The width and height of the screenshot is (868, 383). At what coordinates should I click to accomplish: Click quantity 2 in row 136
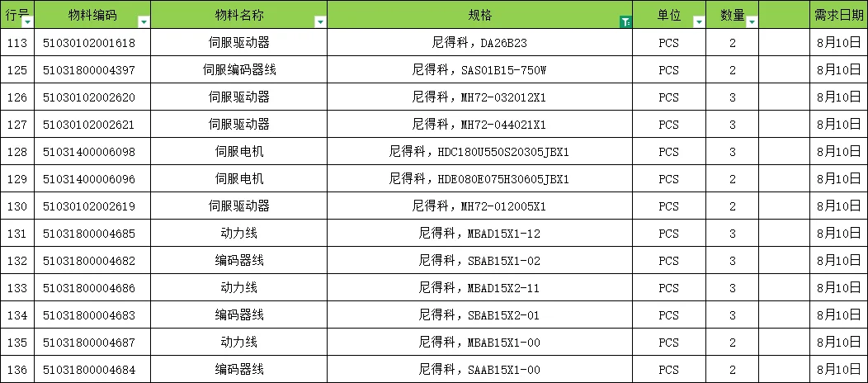pyautogui.click(x=733, y=369)
